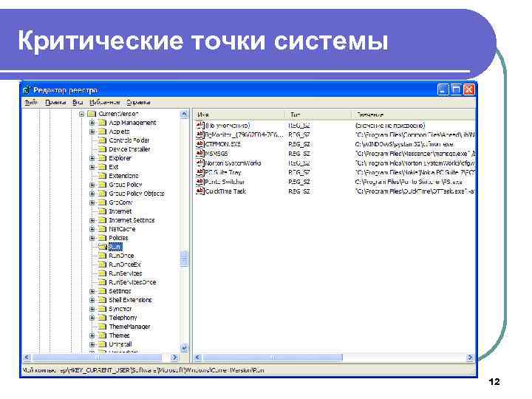Viewport: 532px width, 399px height.
Task: Expand the GrpConv node
Action: coord(92,202)
